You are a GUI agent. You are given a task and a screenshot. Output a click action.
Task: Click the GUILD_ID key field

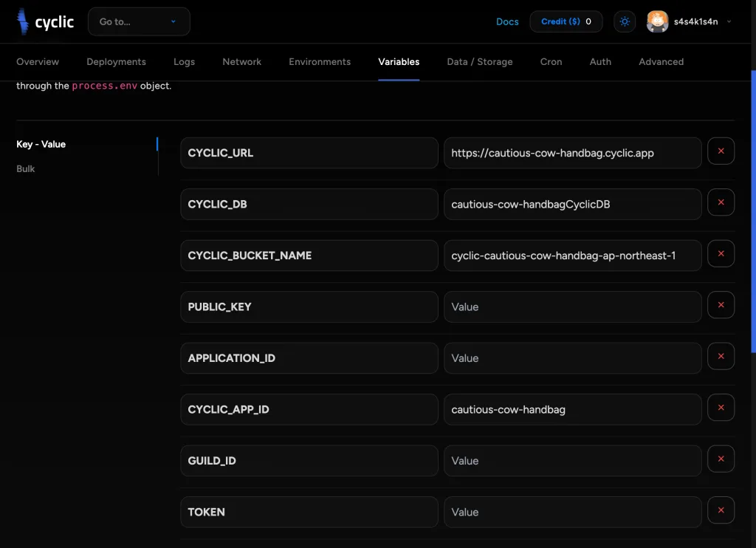tap(309, 461)
